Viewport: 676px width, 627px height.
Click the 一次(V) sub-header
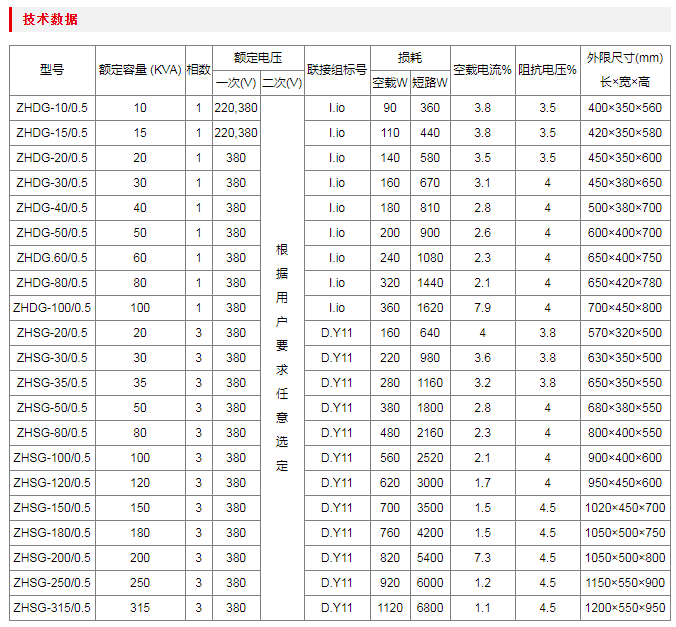click(x=236, y=83)
